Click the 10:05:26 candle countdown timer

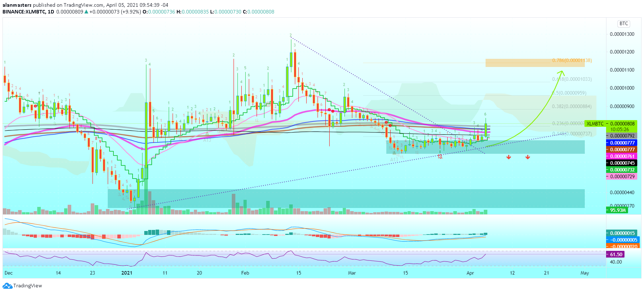619,130
